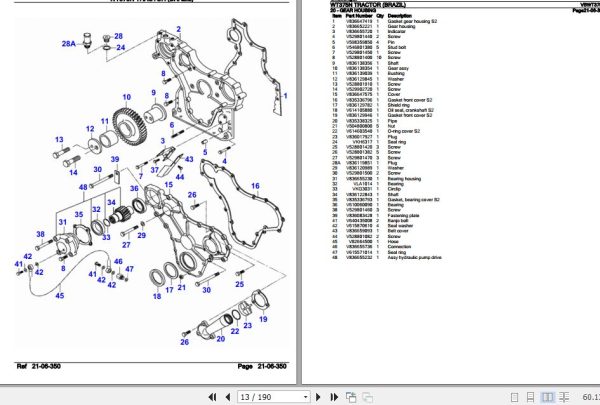Click the 'Belt cover' description
The image size is (600, 405).
point(398,231)
